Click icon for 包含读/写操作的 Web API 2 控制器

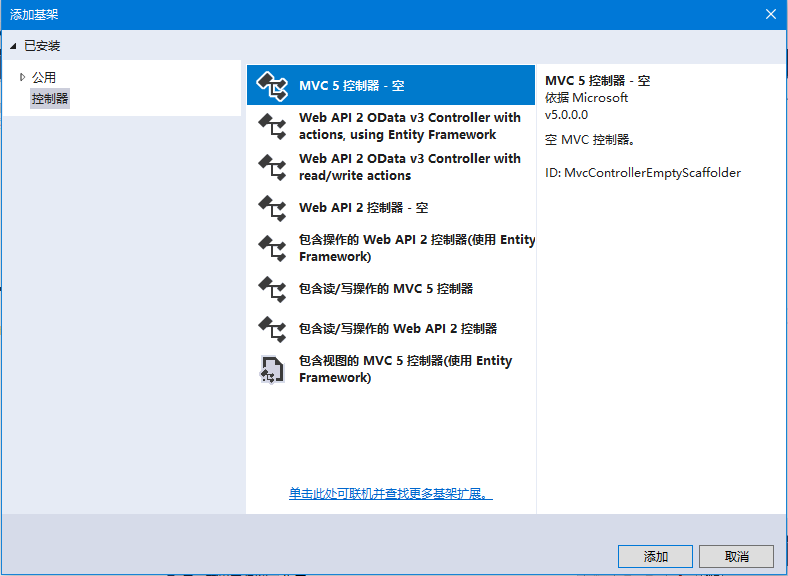(x=272, y=329)
